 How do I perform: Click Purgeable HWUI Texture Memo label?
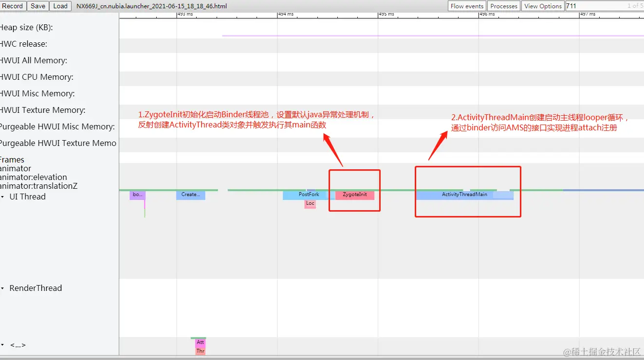pyautogui.click(x=58, y=144)
